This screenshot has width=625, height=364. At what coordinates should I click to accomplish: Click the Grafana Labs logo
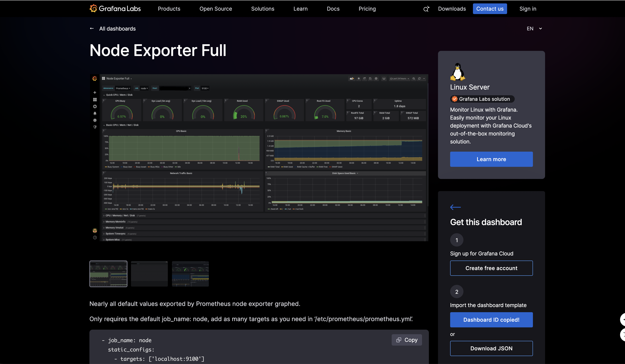tap(115, 9)
